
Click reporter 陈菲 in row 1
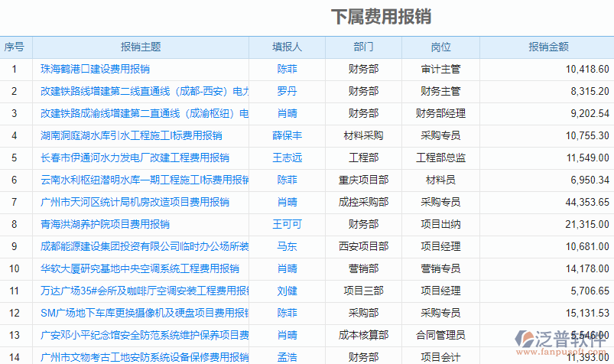287,70
